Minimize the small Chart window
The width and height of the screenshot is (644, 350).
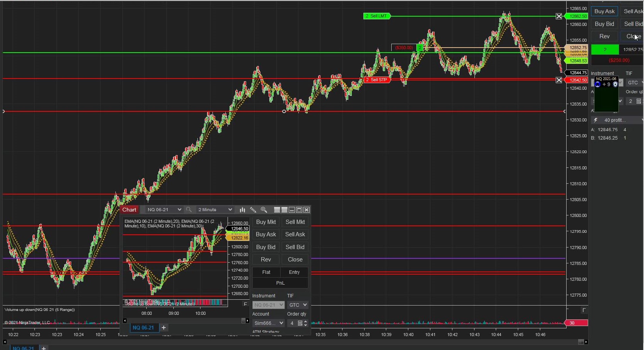click(x=292, y=210)
